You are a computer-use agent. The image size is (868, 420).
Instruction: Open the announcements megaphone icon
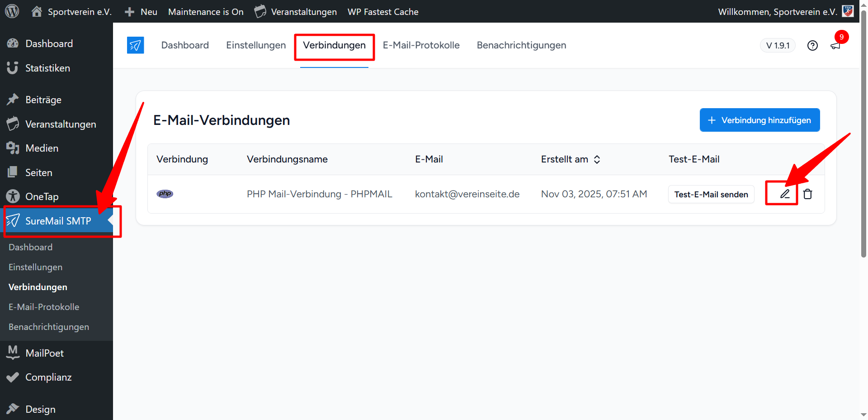pos(835,46)
